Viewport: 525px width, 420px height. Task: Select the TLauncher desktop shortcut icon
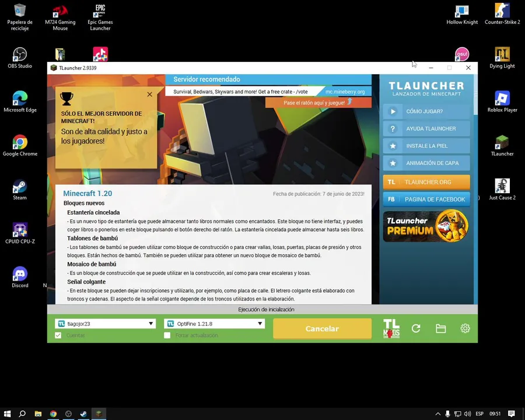point(502,146)
